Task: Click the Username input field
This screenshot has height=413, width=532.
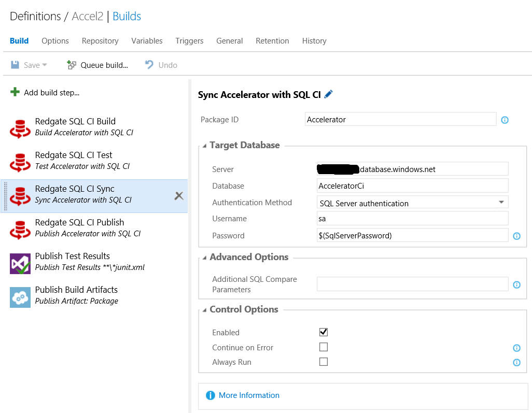Action: click(412, 219)
